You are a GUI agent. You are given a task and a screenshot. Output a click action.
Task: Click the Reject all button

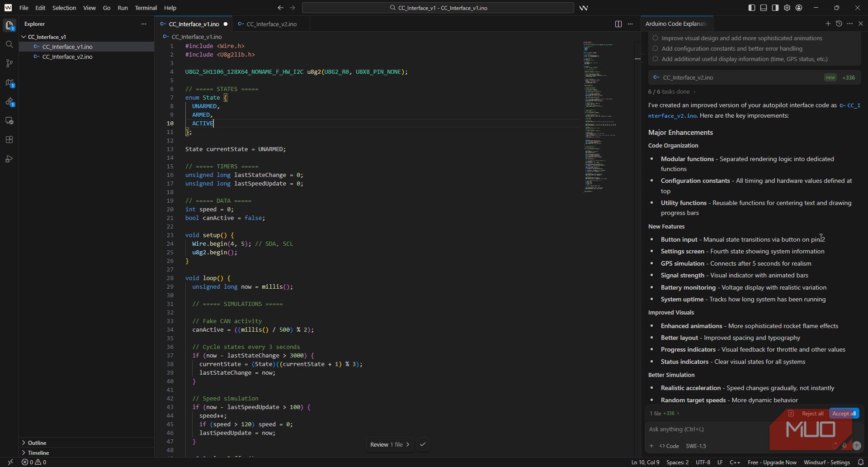pos(812,413)
